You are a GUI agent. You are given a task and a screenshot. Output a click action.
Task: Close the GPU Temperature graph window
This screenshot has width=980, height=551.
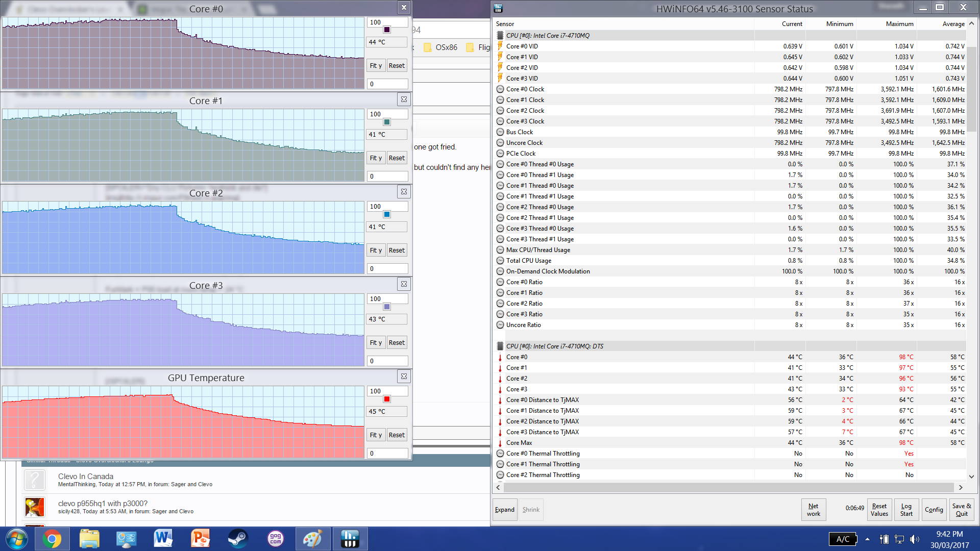[x=404, y=377]
